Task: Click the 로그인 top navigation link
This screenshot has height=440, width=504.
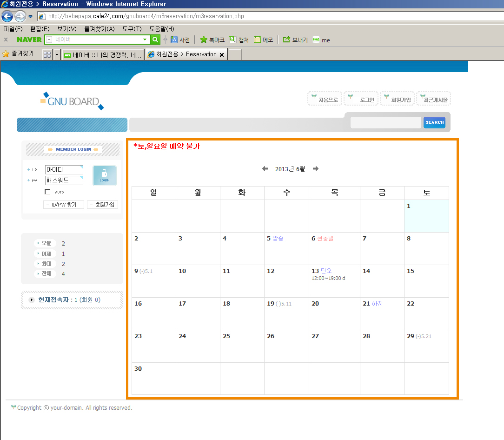Action: (361, 99)
